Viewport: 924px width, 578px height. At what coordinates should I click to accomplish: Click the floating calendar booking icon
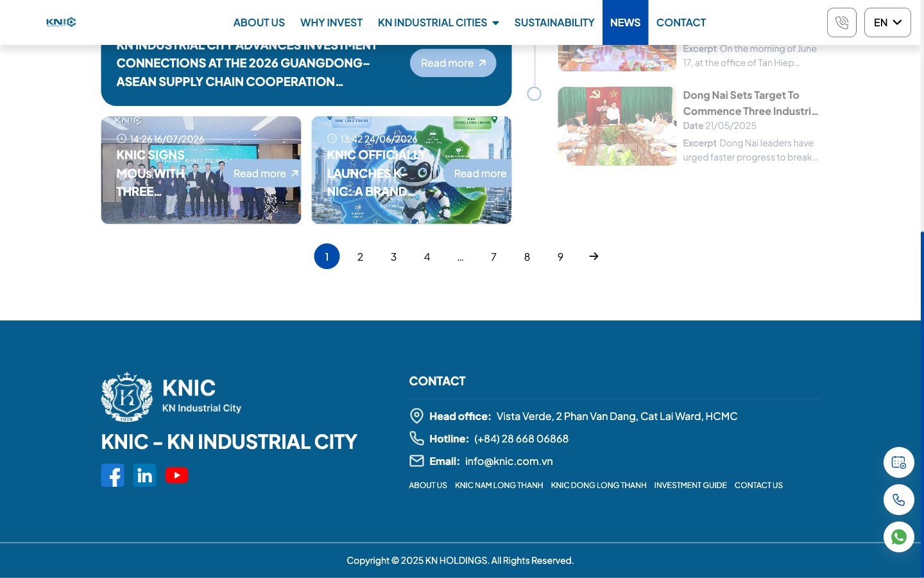(899, 462)
